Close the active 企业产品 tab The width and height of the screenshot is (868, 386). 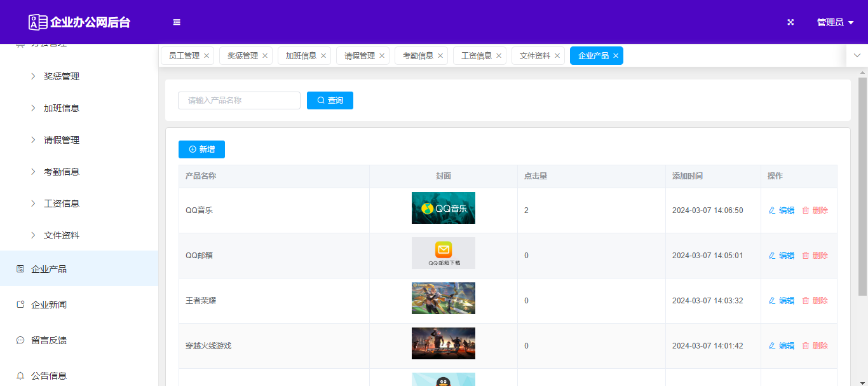616,56
